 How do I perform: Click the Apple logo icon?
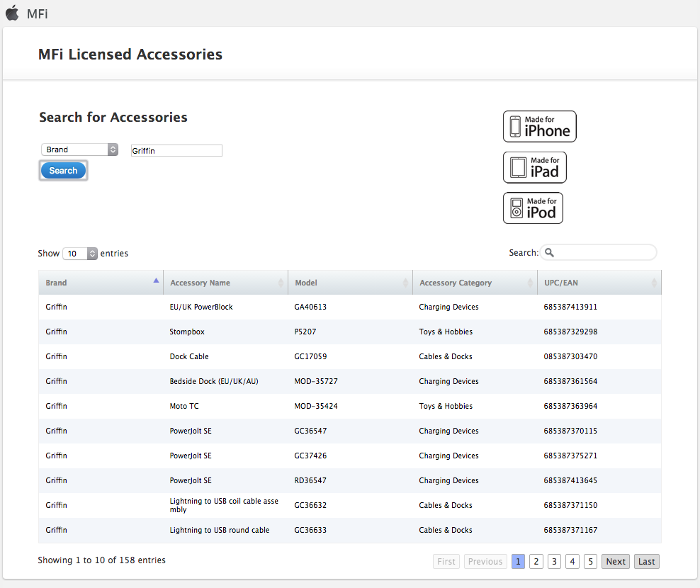(x=13, y=13)
